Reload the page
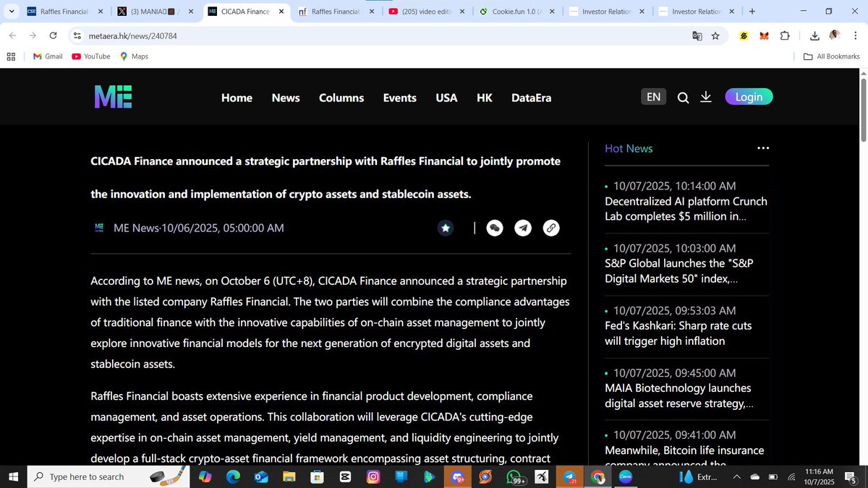The height and width of the screenshot is (488, 868). [x=53, y=35]
